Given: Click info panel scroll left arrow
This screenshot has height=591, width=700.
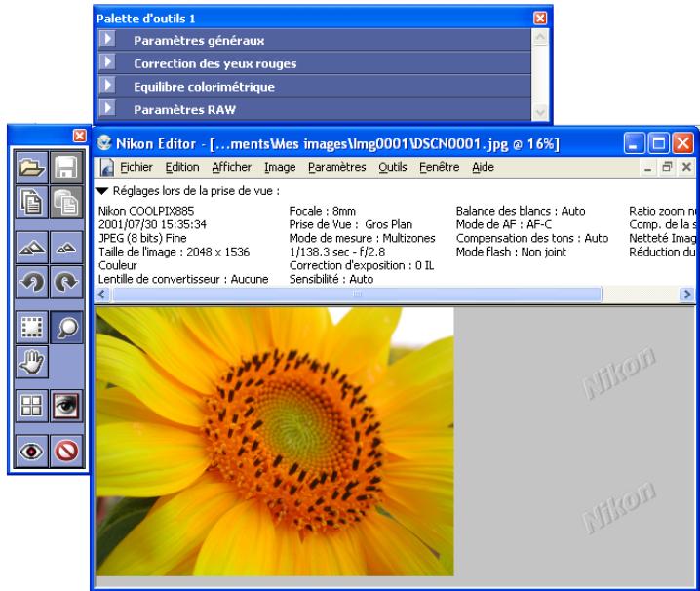Looking at the screenshot, I should pyautogui.click(x=102, y=294).
